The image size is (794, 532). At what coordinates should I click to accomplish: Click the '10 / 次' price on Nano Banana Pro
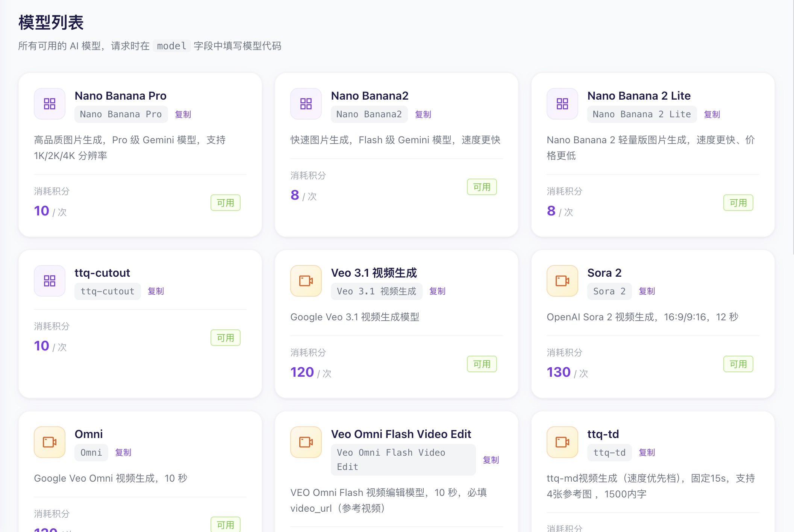50,211
